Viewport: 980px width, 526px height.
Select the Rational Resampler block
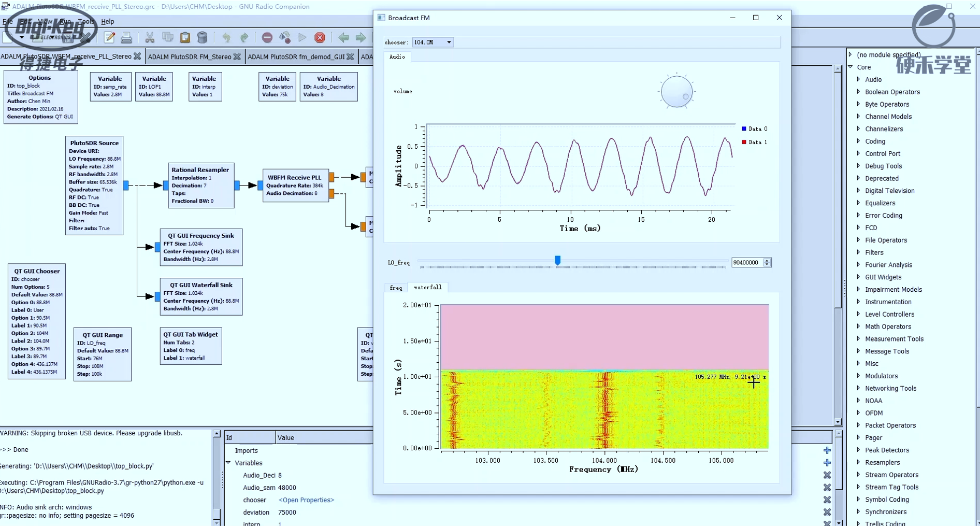201,186
